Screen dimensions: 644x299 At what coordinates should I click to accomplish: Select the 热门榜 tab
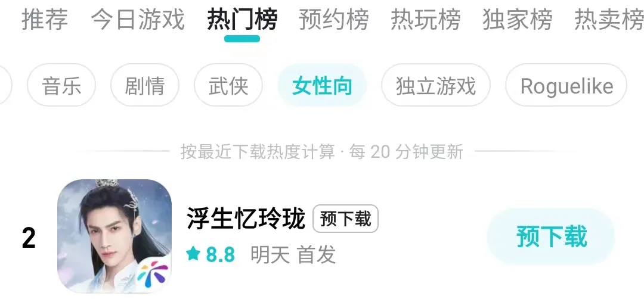242,19
